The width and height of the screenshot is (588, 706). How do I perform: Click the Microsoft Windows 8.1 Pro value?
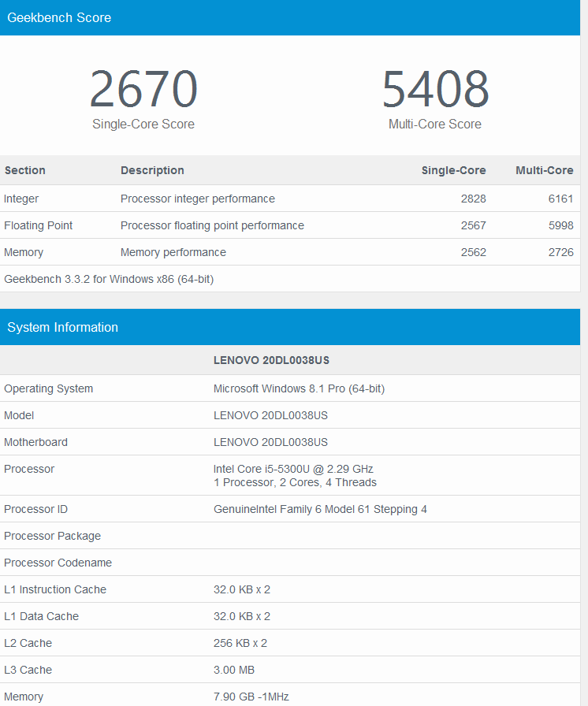[x=299, y=388]
